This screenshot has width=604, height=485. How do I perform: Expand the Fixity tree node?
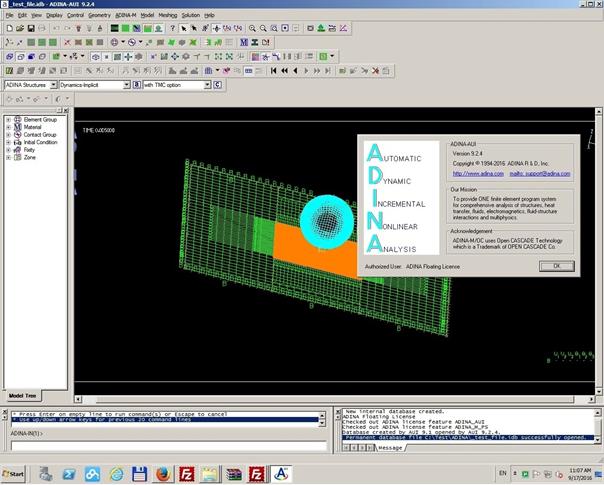[x=8, y=150]
